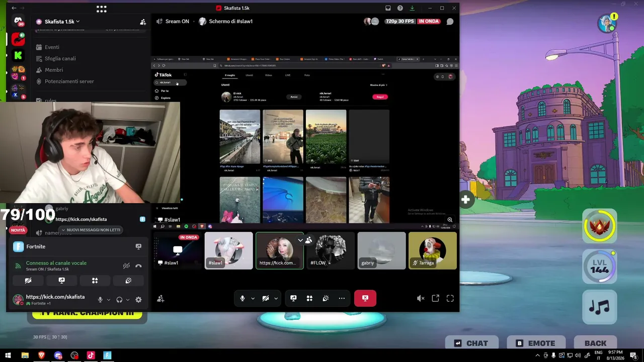Mute microphone in the user panel

(x=100, y=300)
